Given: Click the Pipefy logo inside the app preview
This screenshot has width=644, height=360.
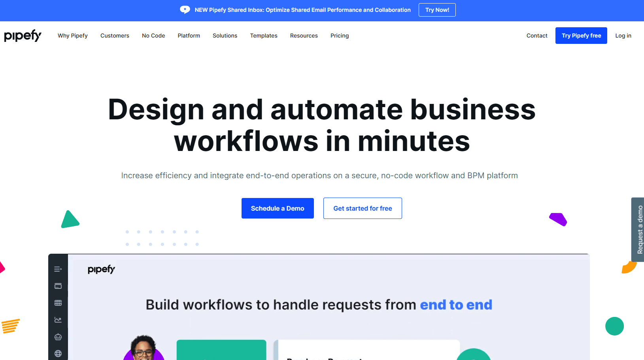Looking at the screenshot, I should coord(101,270).
